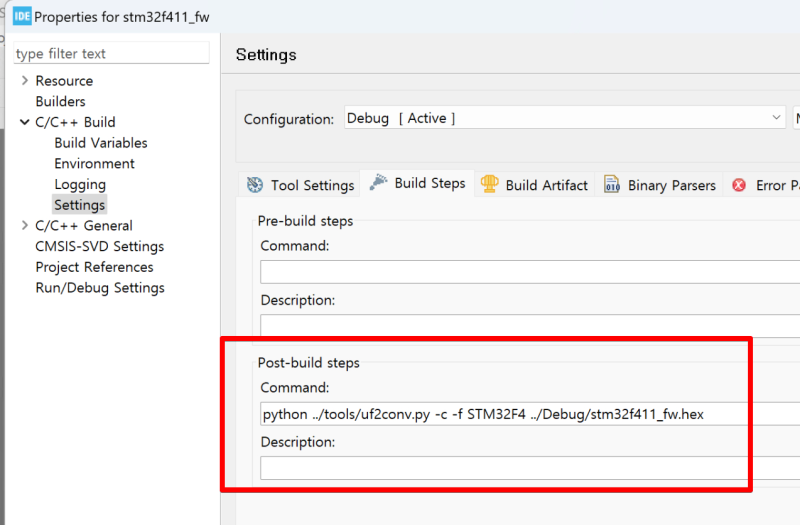The height and width of the screenshot is (525, 800).
Task: Select the C/C++ Build tree item
Action: click(75, 122)
